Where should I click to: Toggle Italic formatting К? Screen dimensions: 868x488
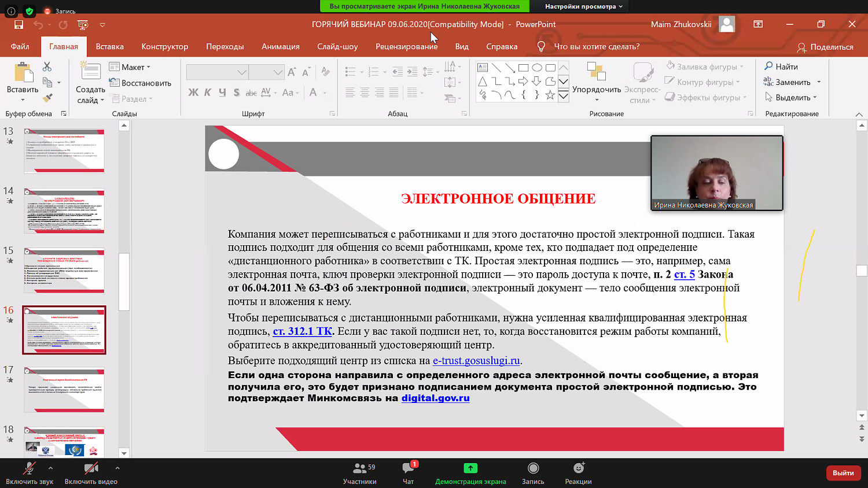pyautogui.click(x=208, y=93)
